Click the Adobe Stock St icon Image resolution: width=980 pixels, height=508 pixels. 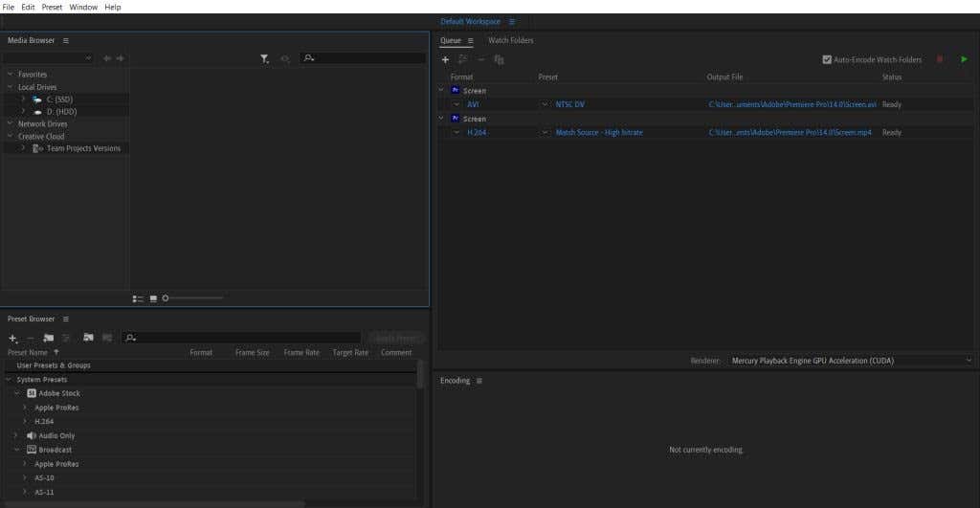pyautogui.click(x=32, y=393)
